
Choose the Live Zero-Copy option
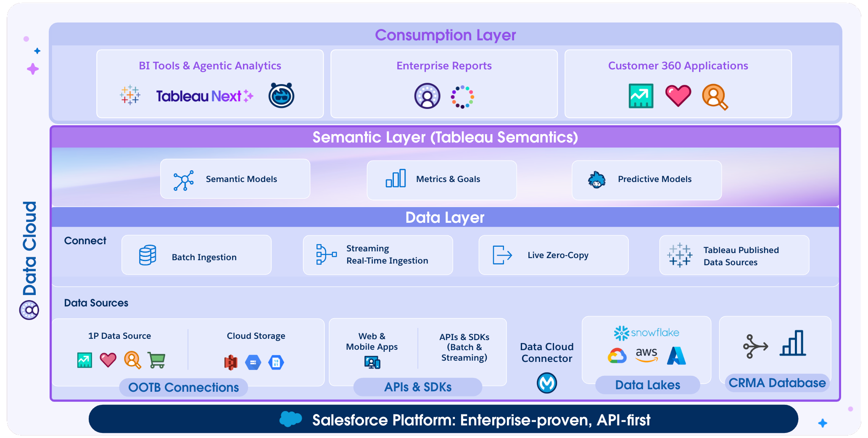coord(553,256)
